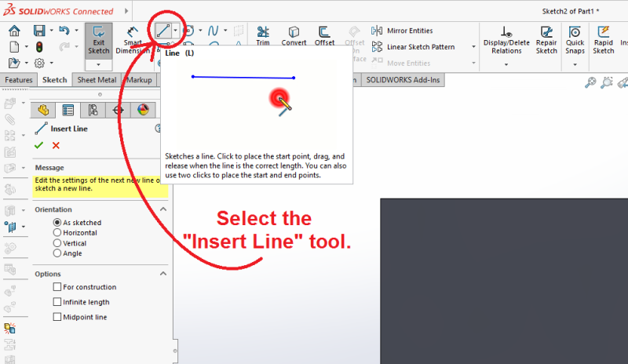Click the highlighted icon near the sidebar bottom

(x=10, y=329)
